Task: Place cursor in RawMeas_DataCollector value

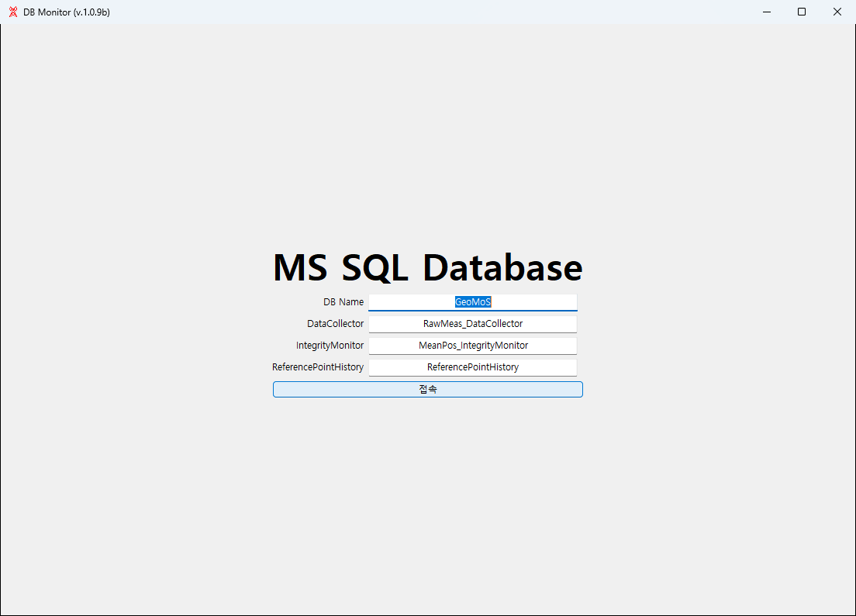Action: click(473, 324)
